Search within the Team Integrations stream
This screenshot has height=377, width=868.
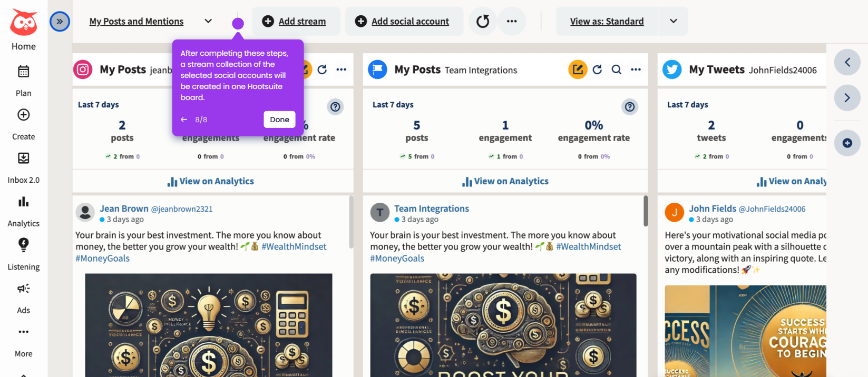(616, 70)
